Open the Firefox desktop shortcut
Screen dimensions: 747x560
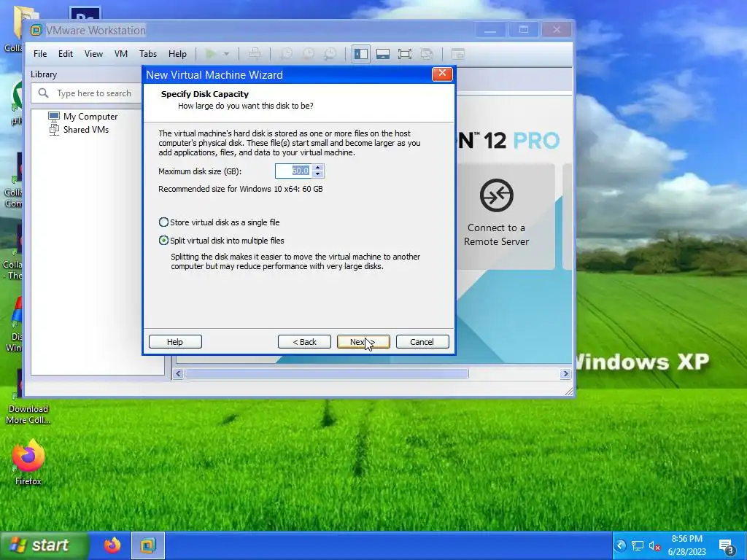[x=28, y=462]
